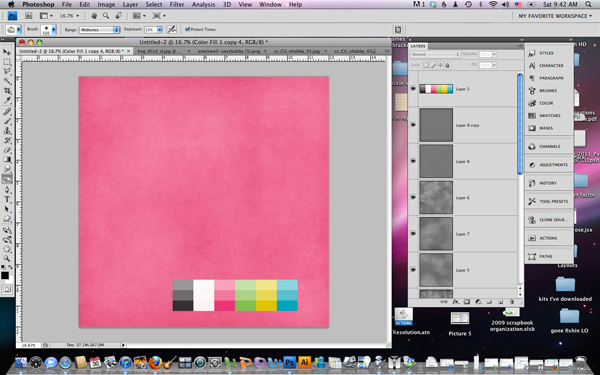Viewport: 600px width, 375px height.
Task: Click the Rotate View tool in application bar
Action: click(x=118, y=16)
